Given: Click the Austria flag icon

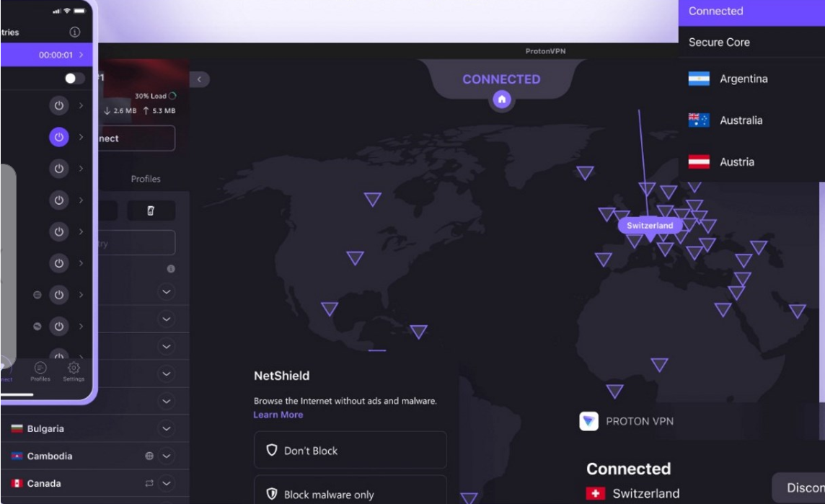Looking at the screenshot, I should 699,162.
